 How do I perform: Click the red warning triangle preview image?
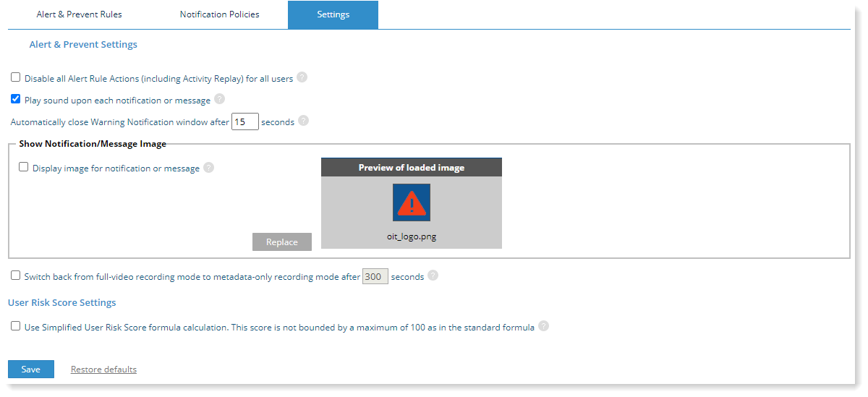coord(412,202)
